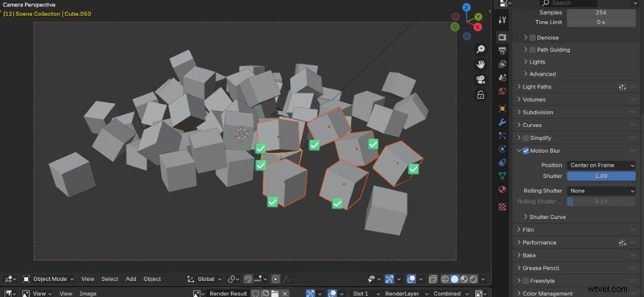This screenshot has width=644, height=297.
Task: Switch to wireframe viewport shading
Action: 445,279
